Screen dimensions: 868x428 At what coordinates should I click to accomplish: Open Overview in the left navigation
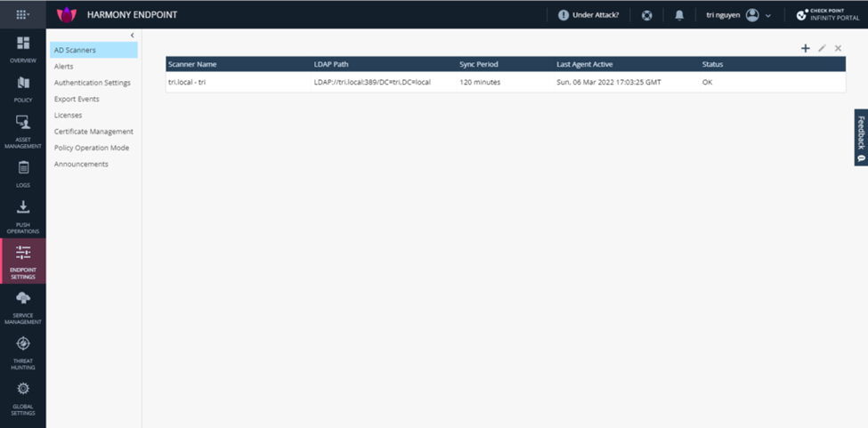(x=22, y=50)
